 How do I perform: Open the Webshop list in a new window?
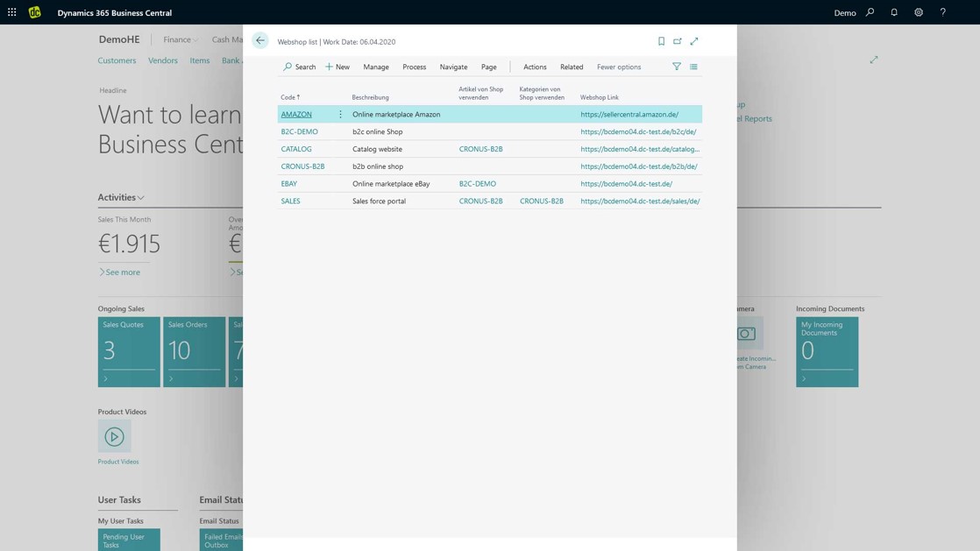pos(678,40)
